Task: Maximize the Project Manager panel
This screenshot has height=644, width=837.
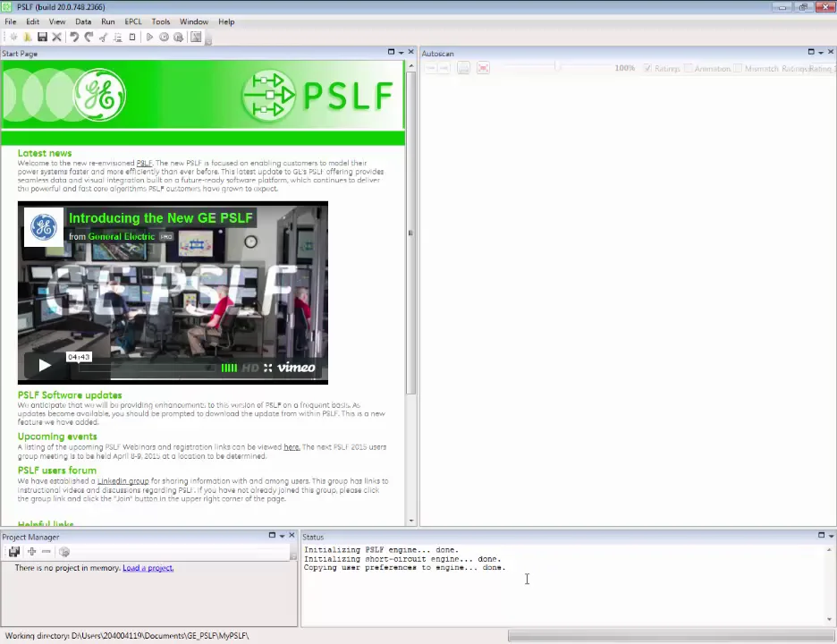Action: [x=272, y=535]
